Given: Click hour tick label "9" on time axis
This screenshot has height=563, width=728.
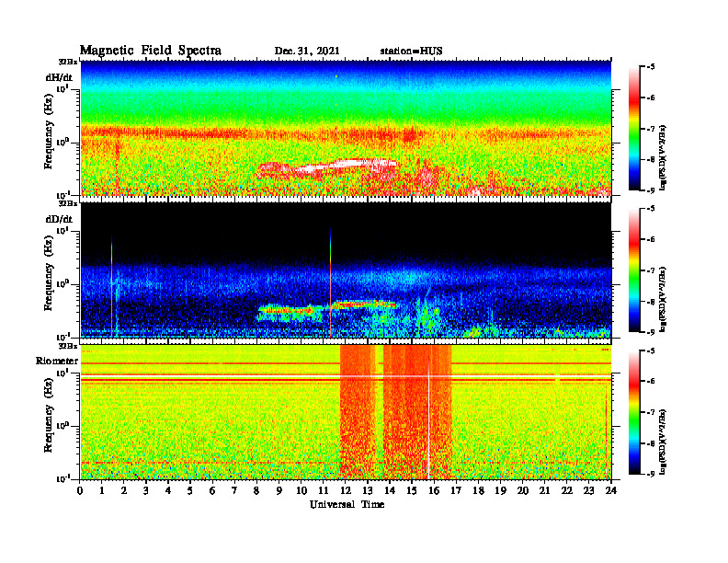Looking at the screenshot, I should 279,491.
